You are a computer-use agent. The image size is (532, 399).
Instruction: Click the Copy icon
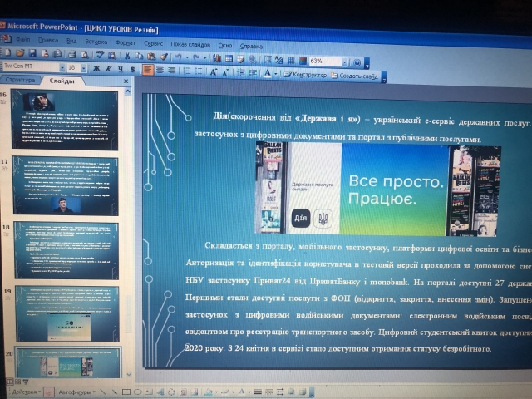point(139,56)
